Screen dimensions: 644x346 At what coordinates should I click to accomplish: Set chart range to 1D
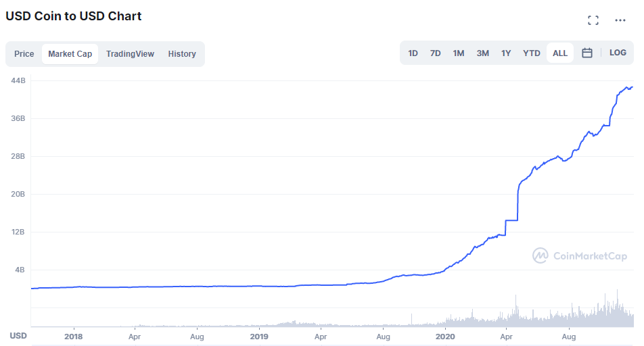point(413,53)
